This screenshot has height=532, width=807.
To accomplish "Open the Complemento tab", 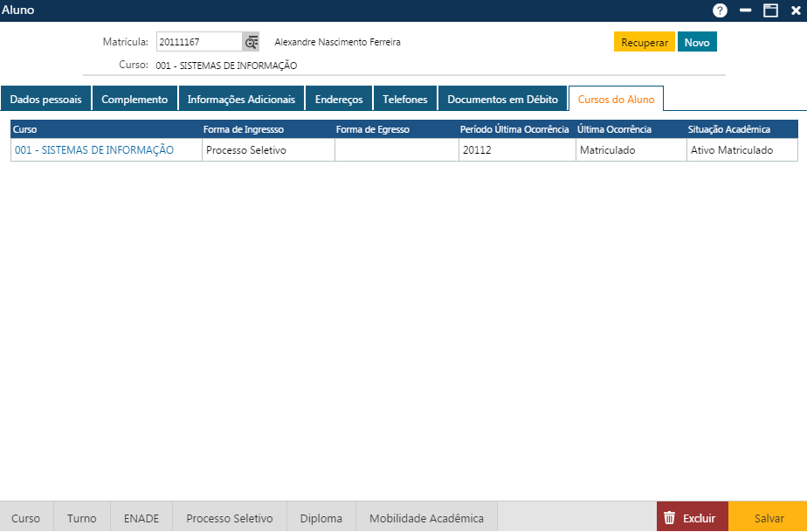I will pyautogui.click(x=134, y=99).
